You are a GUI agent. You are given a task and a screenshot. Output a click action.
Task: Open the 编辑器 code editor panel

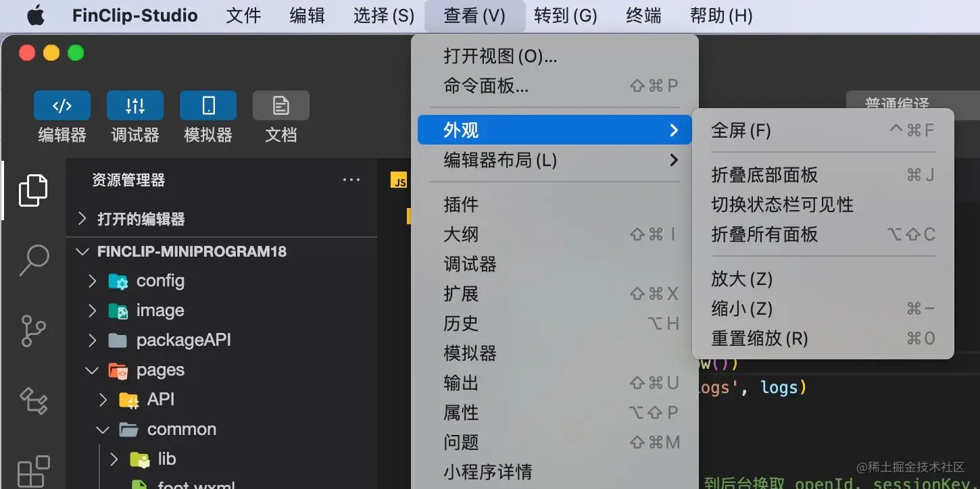click(x=62, y=118)
